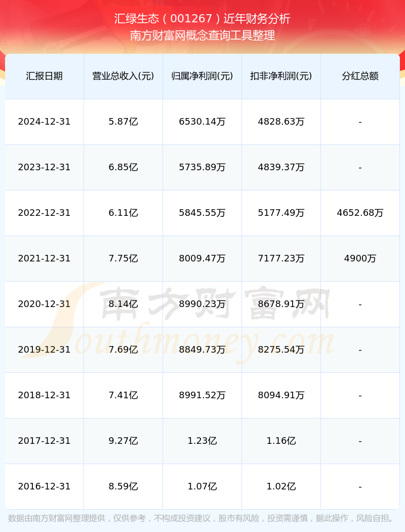Click net profit 8990.23万
Image resolution: width=405 pixels, height=532 pixels.
(202, 304)
